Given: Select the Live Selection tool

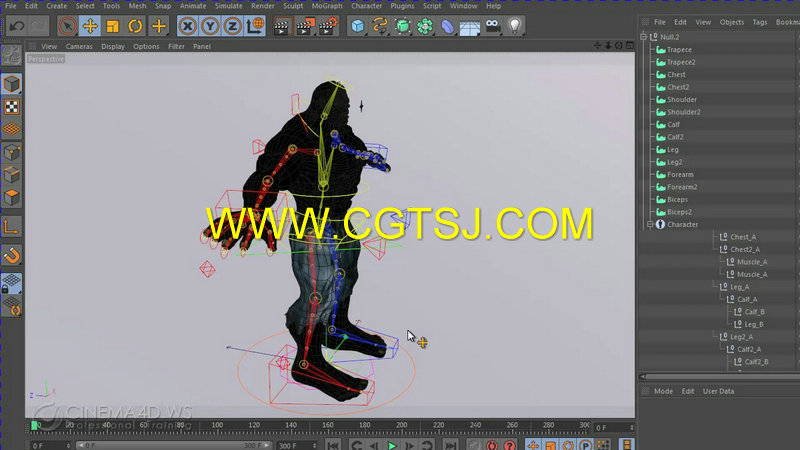Looking at the screenshot, I should click(x=67, y=26).
